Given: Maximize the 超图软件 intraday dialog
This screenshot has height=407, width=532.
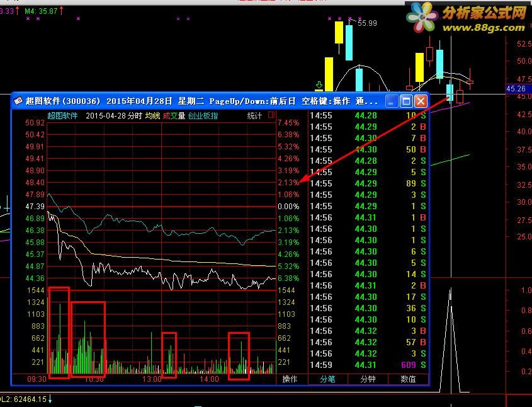Looking at the screenshot, I should click(406, 101).
